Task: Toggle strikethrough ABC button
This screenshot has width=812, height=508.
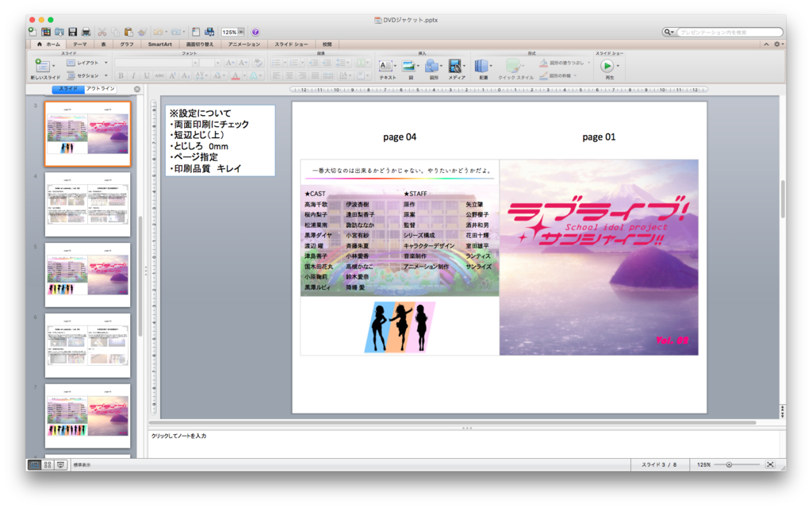Action: (159, 75)
